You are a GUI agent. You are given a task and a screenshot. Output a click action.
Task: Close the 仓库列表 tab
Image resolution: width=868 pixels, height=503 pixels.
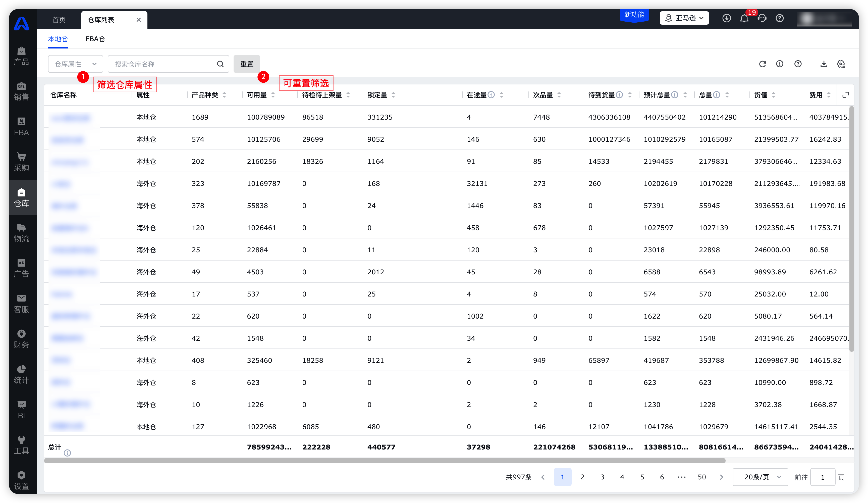(x=138, y=20)
